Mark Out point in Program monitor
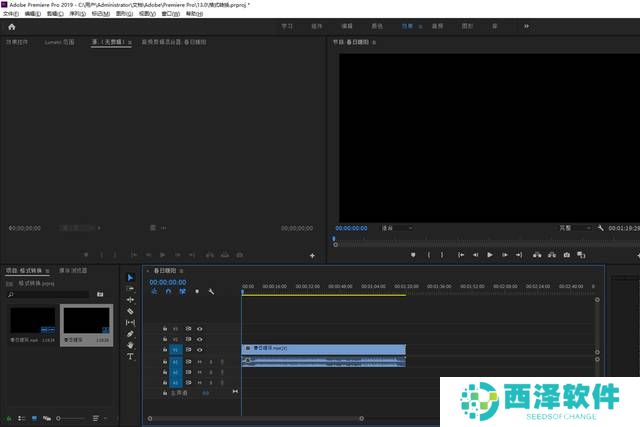Screen dimensions: 640x427 [x=442, y=255]
